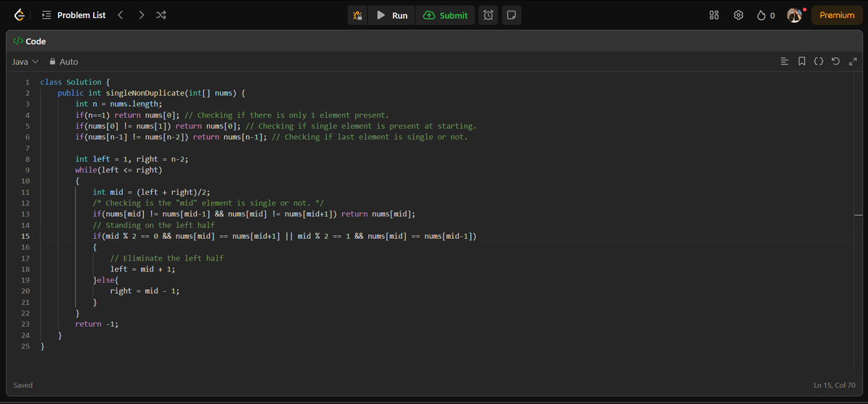Click the streak flame counter
Viewport: 868px width, 404px height.
pos(766,15)
